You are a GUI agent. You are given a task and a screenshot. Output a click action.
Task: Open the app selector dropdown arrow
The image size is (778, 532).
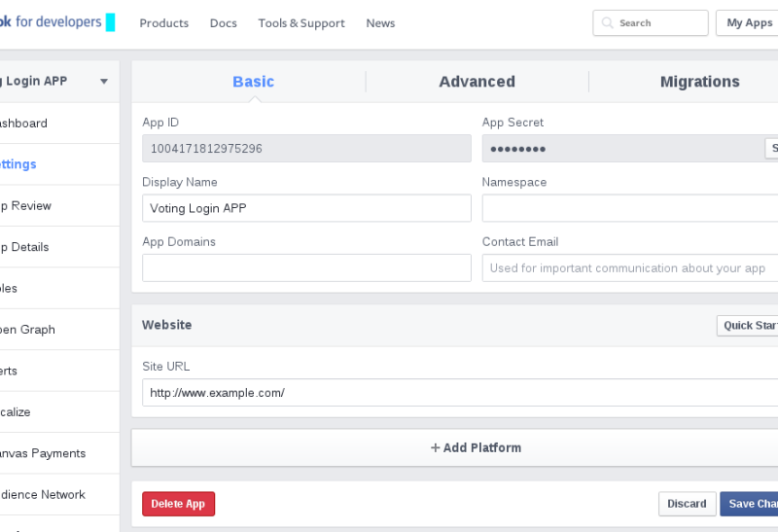coord(104,82)
